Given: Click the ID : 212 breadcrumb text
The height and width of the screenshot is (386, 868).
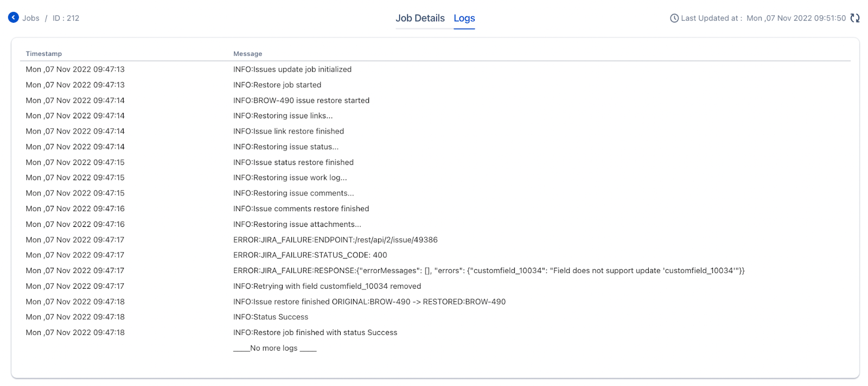Looking at the screenshot, I should pos(66,18).
